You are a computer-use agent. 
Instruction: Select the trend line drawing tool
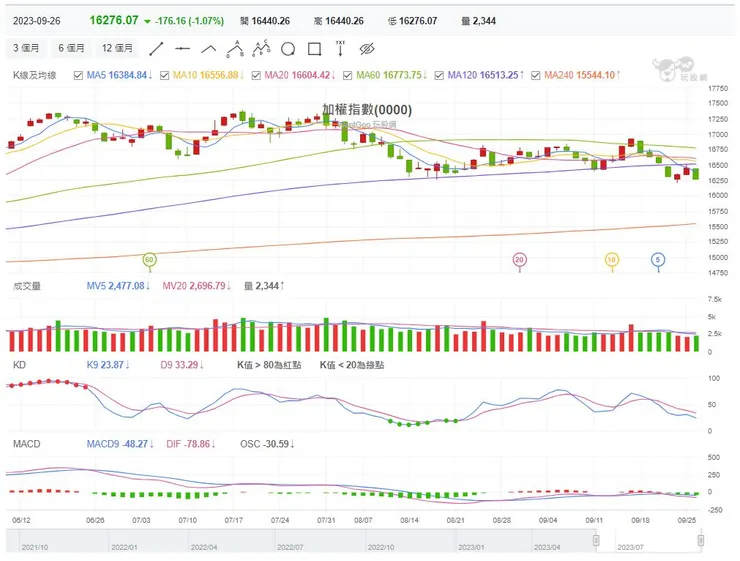(x=156, y=48)
